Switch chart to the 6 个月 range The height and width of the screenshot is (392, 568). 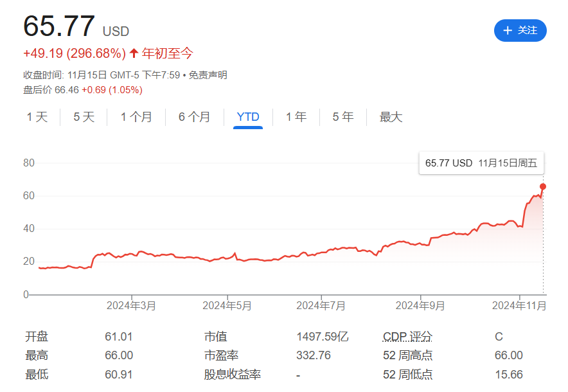tap(194, 117)
